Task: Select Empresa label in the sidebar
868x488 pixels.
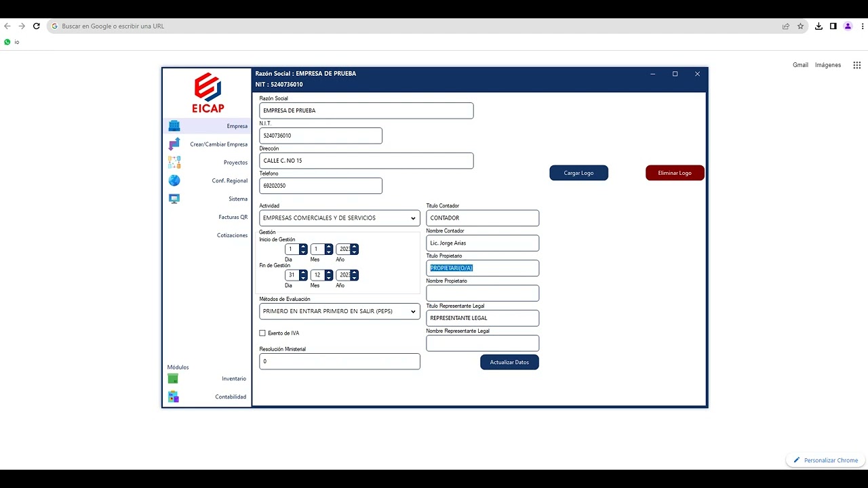Action: (237, 126)
